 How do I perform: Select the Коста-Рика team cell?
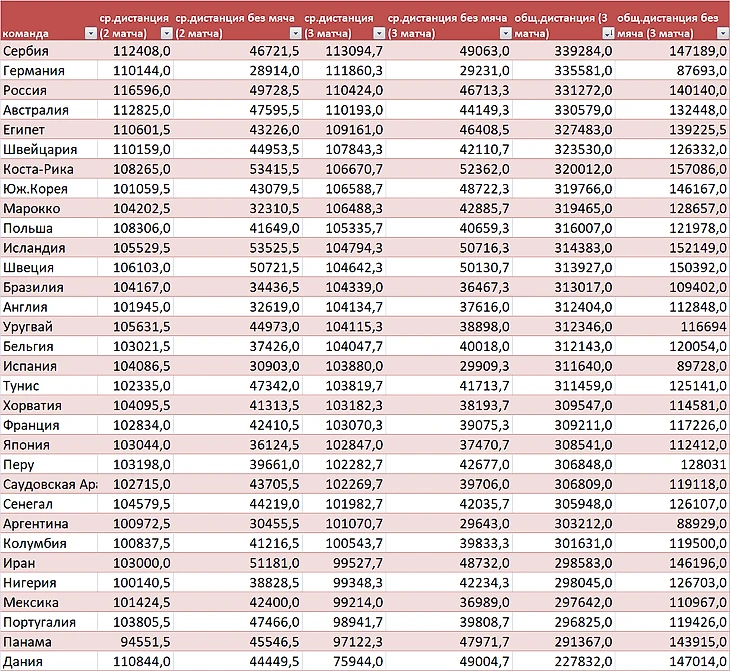48,169
